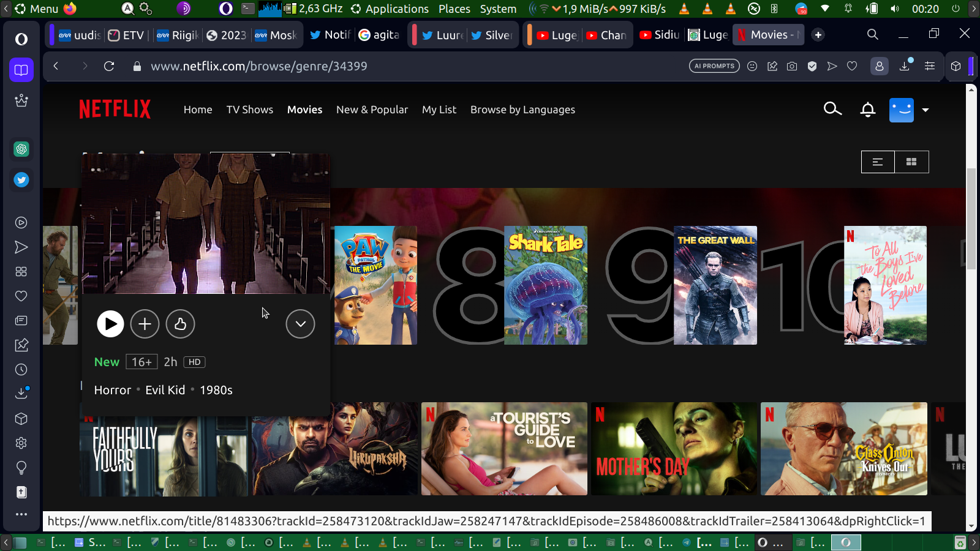The height and width of the screenshot is (551, 980).
Task: Open the Faithfully Yours thumbnail
Action: click(164, 456)
